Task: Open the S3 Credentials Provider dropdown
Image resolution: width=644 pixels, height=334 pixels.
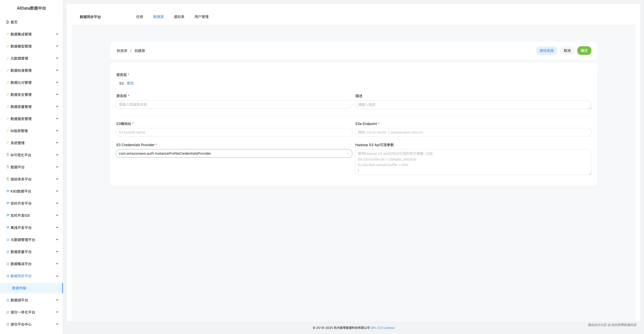Action: point(234,154)
